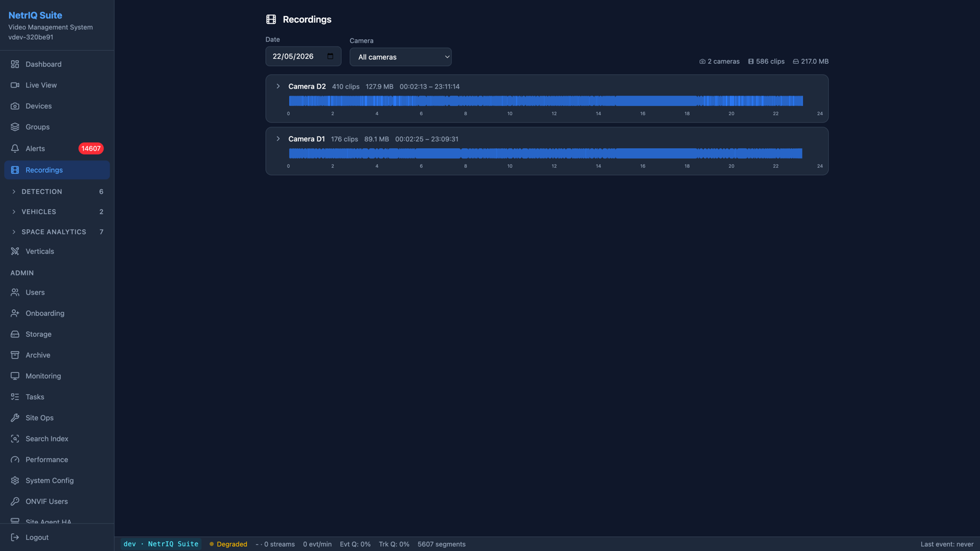
Task: Click the Onboarding user-plus icon
Action: 15,313
